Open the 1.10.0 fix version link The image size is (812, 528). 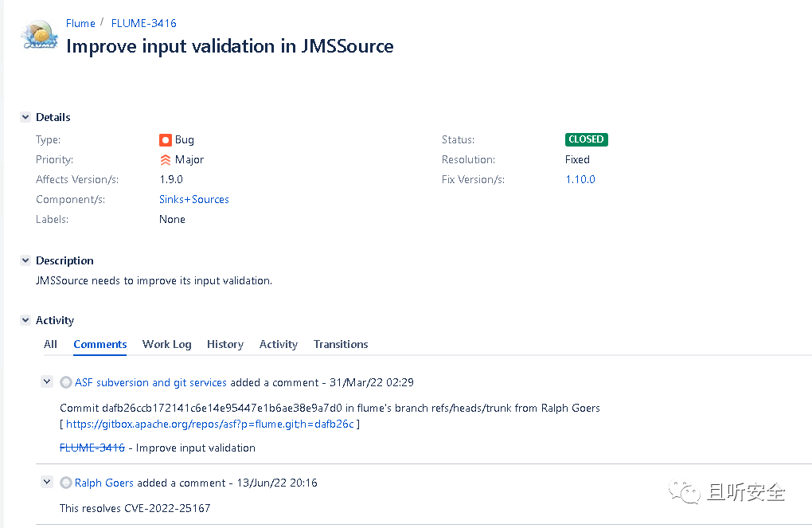[580, 180]
